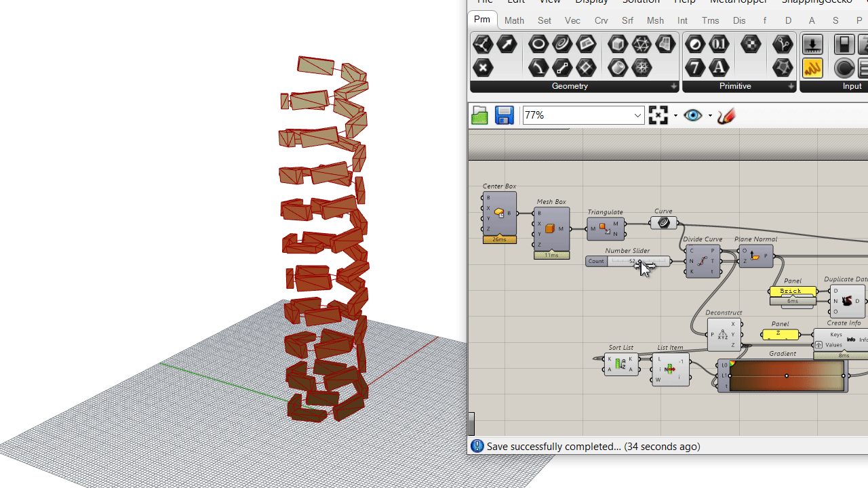Click the 11ms profiler tag under Mesh Box
The image size is (868, 488).
pyautogui.click(x=551, y=255)
